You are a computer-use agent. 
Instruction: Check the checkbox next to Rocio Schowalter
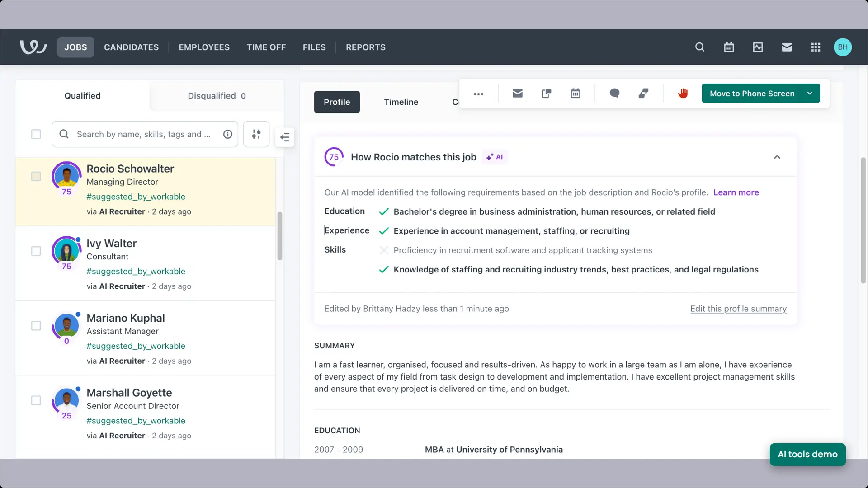pyautogui.click(x=36, y=176)
